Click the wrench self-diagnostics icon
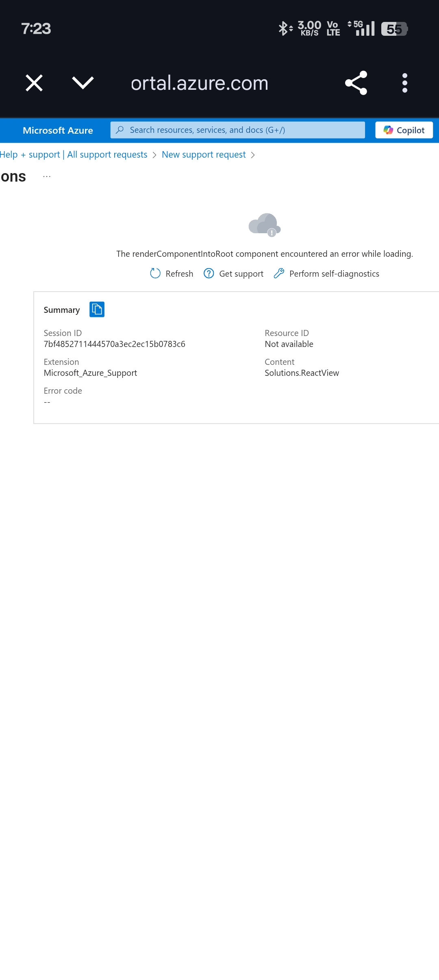The image size is (439, 980). (x=279, y=273)
